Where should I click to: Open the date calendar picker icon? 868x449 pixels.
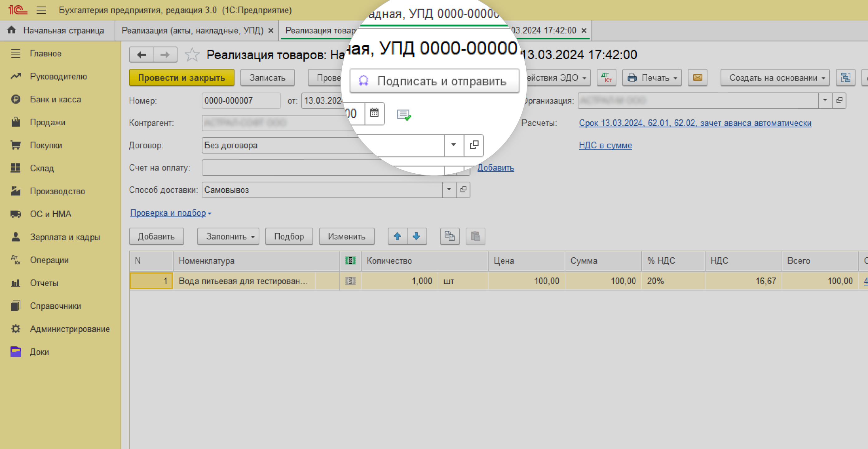(x=374, y=113)
